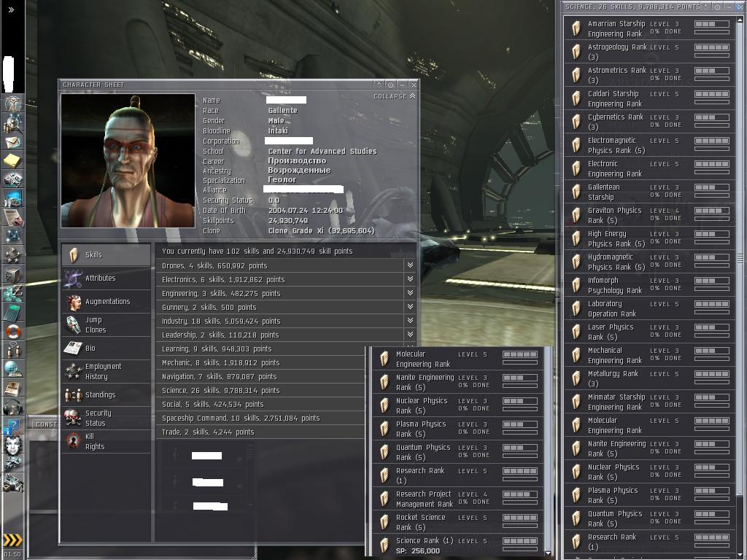Screen dimensions: 747x560
Task: Open the Channels chat people icon
Action: [13, 350]
